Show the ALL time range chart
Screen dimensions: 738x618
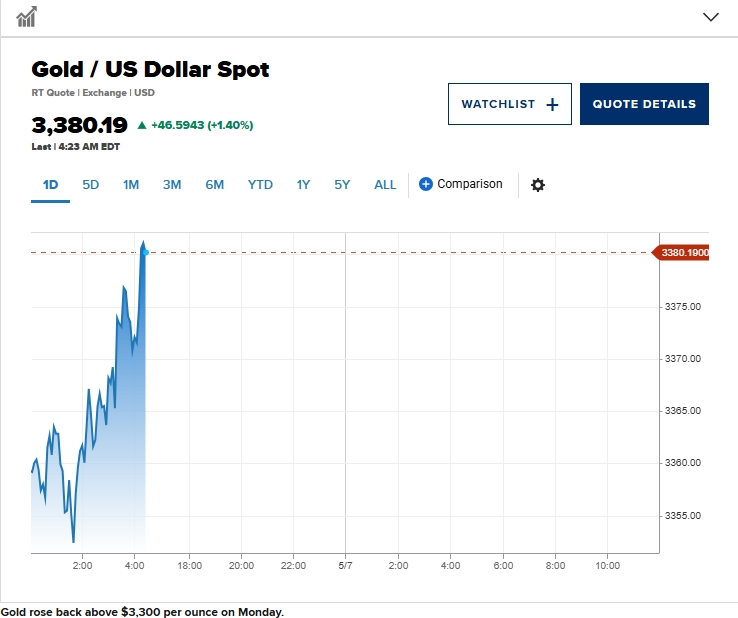[385, 185]
